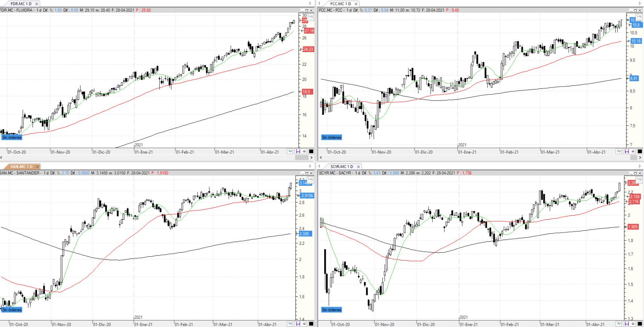The width and height of the screenshot is (644, 327).
Task: Click the indicator wave icon in Sacyr chart
Action: pyautogui.click(x=618, y=324)
